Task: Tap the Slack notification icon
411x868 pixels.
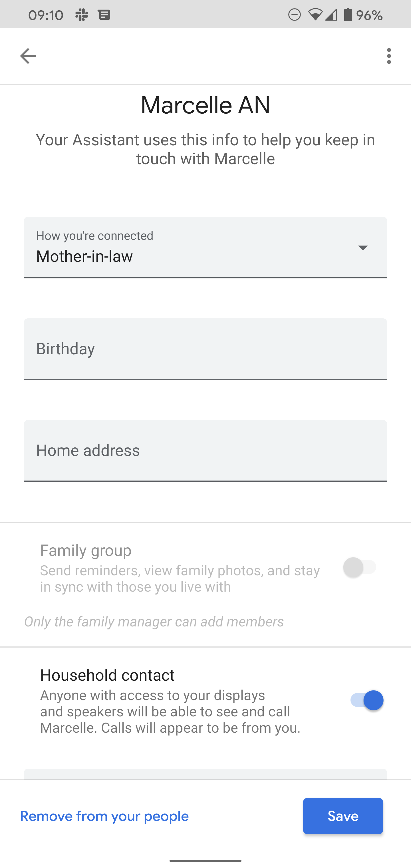Action: coord(82,15)
